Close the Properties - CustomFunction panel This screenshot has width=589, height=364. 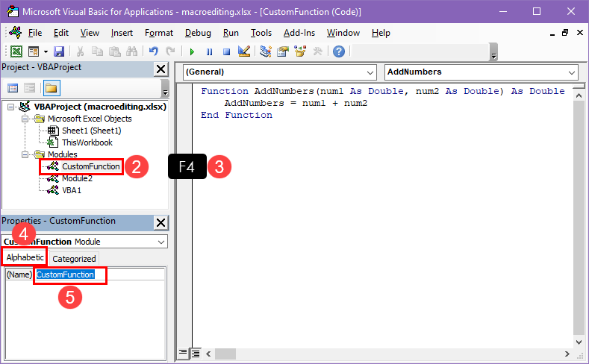161,223
